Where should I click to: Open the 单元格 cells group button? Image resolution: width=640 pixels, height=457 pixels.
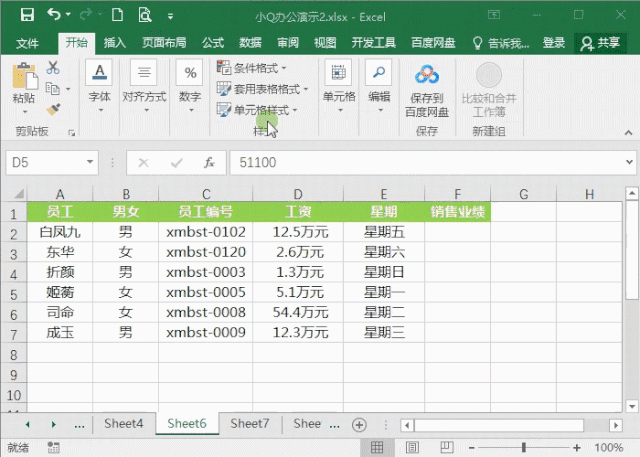tap(339, 86)
